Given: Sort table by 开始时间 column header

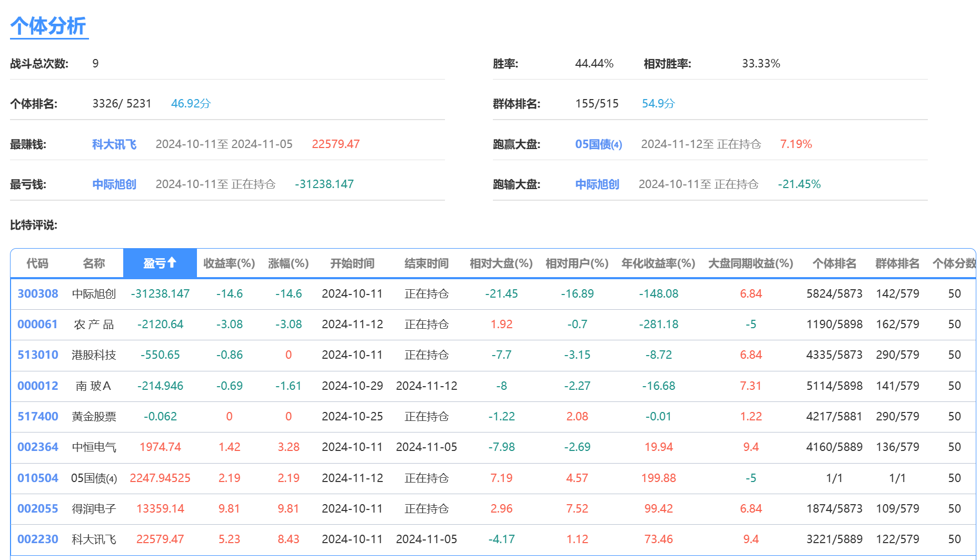Looking at the screenshot, I should [x=352, y=263].
